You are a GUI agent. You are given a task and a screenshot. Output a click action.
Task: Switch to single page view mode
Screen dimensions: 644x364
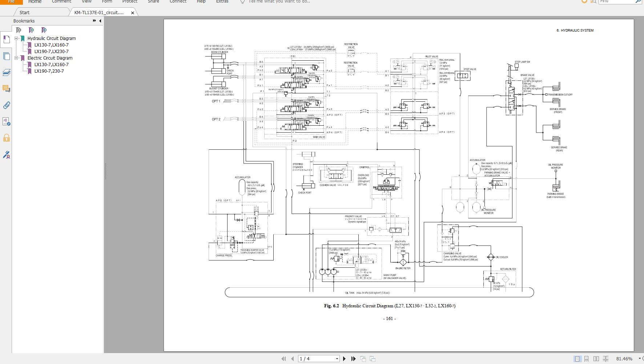(577, 359)
